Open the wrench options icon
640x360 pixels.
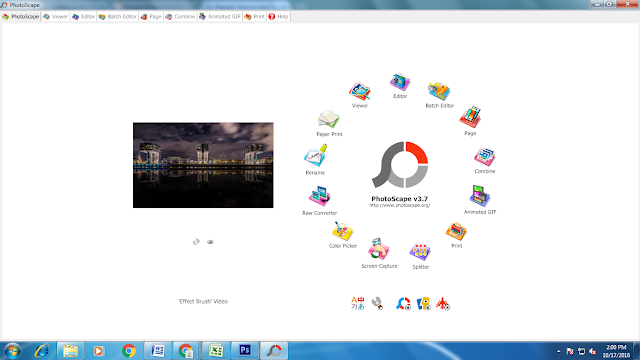pos(378,303)
